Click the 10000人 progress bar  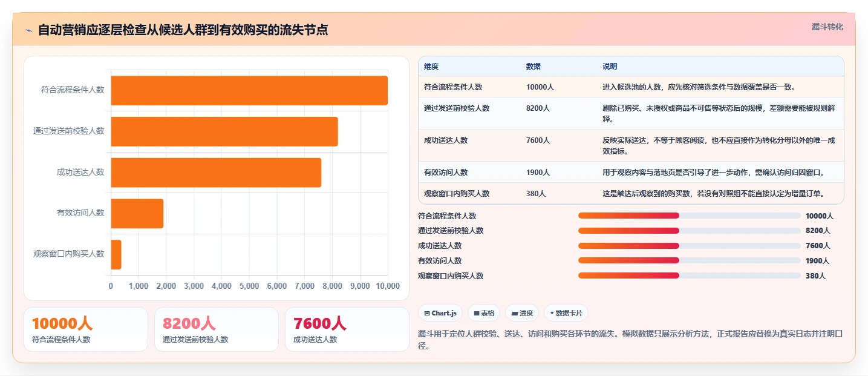pyautogui.click(x=690, y=216)
